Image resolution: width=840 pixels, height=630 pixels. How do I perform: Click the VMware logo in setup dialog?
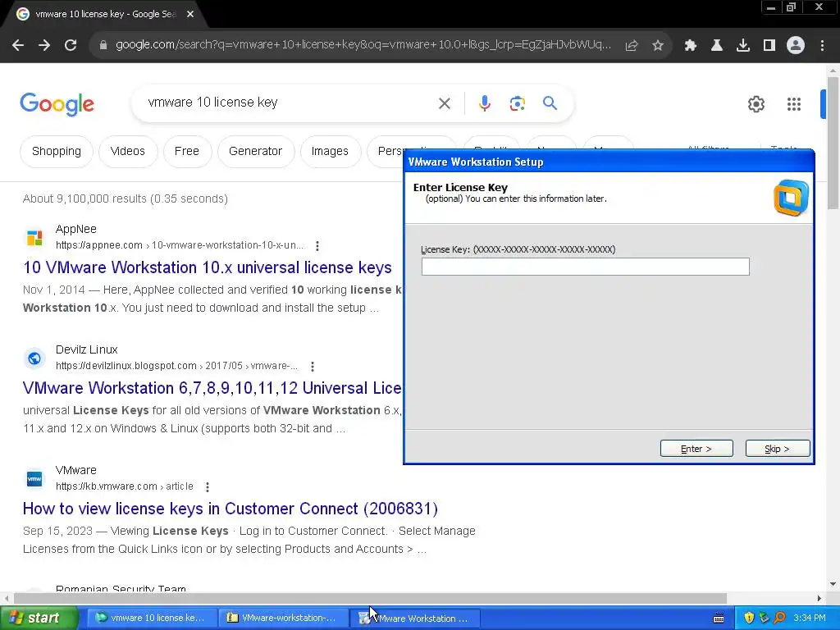(791, 198)
